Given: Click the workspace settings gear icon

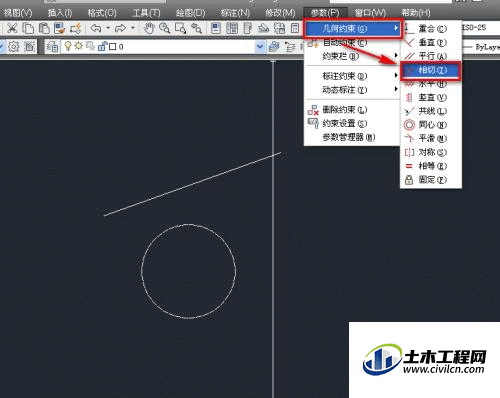Looking at the screenshot, I should (x=13, y=47).
